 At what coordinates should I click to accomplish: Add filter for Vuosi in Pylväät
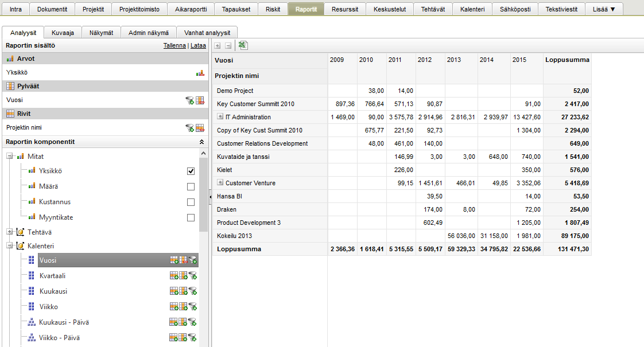coord(190,100)
